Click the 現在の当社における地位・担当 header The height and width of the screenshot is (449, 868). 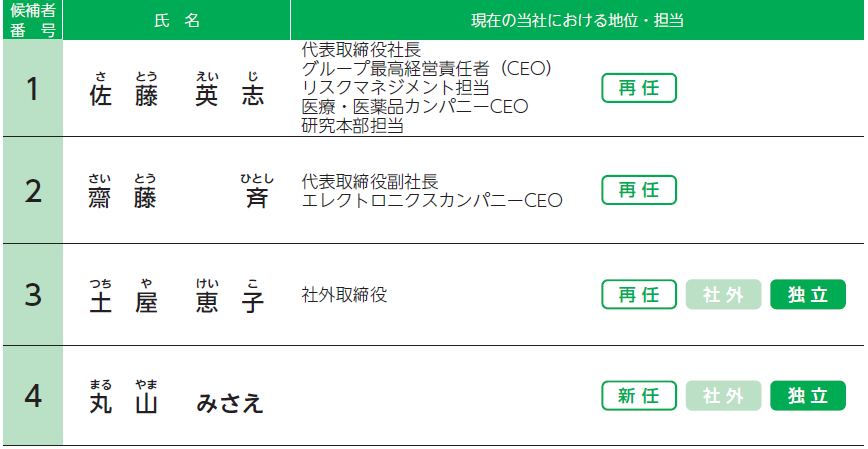click(x=577, y=20)
